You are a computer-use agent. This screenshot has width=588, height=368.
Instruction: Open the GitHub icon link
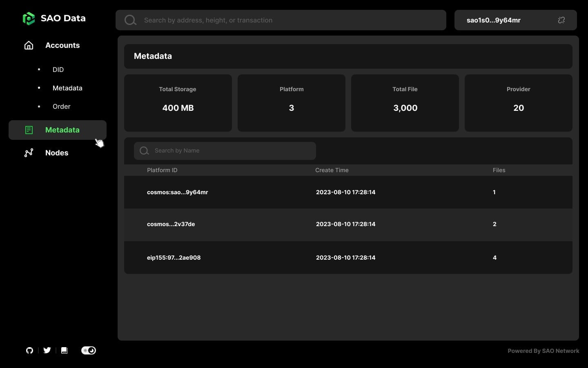click(29, 350)
